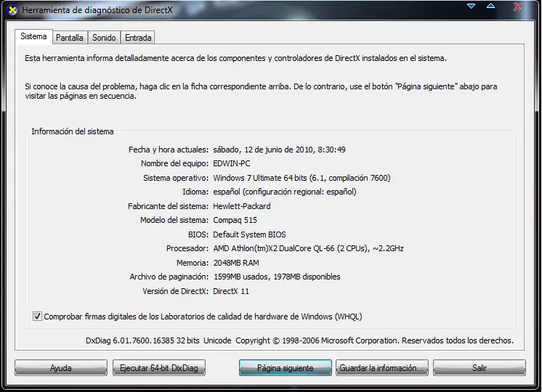Click the DirectX 11 version value
542x392 pixels.
pos(231,291)
